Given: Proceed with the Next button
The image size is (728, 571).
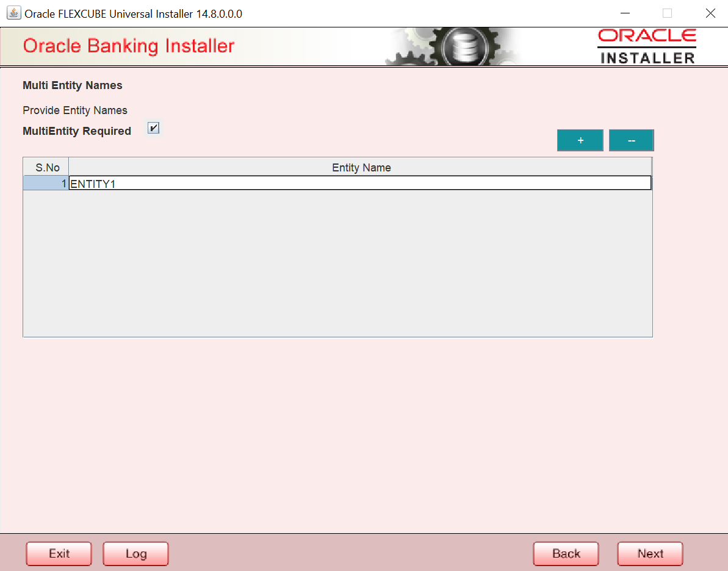Looking at the screenshot, I should point(650,553).
